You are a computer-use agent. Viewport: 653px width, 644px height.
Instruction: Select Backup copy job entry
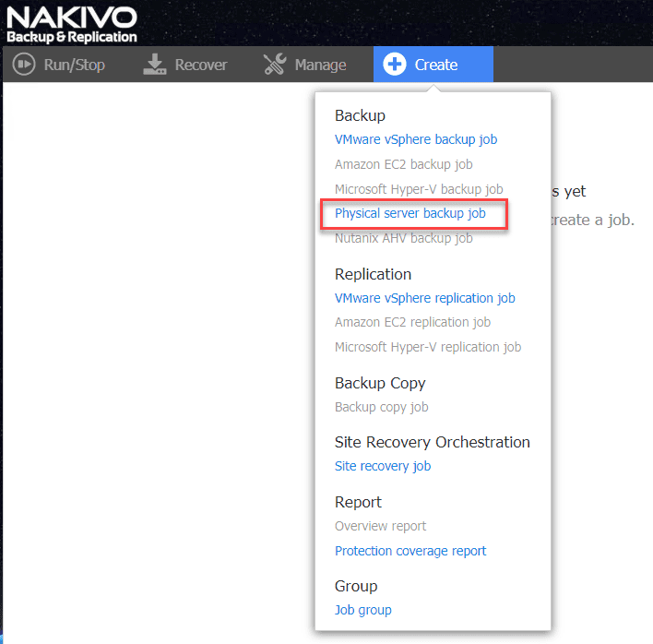pyautogui.click(x=382, y=407)
